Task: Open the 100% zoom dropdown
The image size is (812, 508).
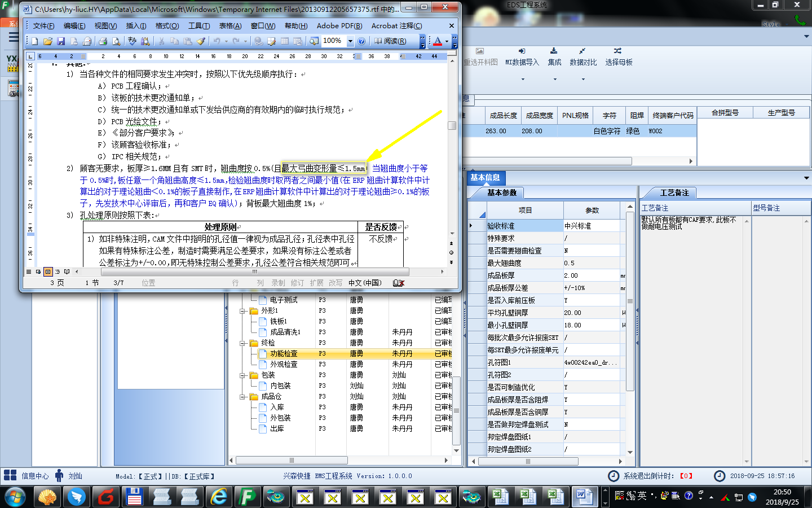Action: [350, 41]
